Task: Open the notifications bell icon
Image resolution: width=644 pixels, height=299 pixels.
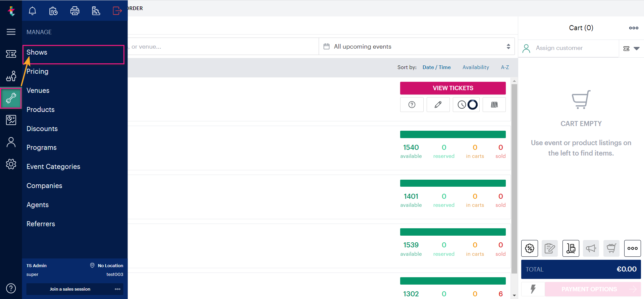Action: point(33,11)
